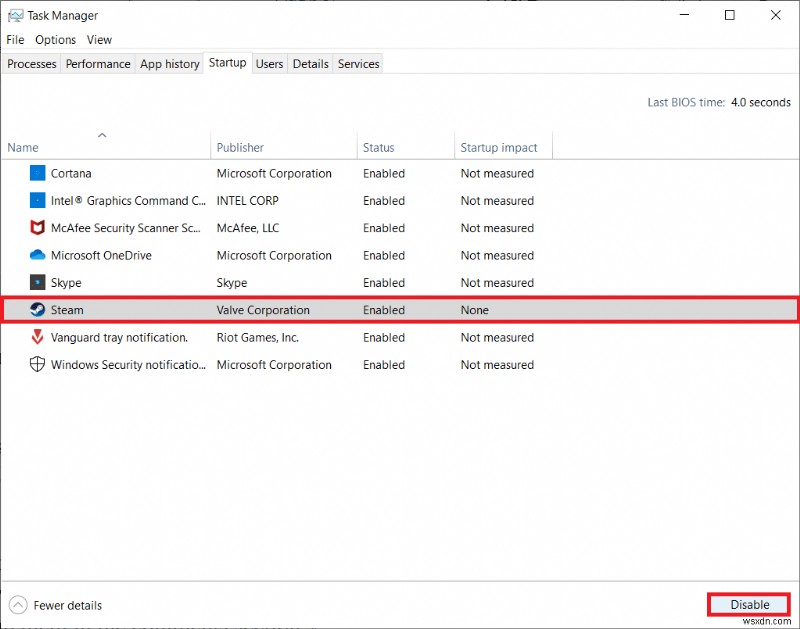This screenshot has height=629, width=800.
Task: Click the Enabled status in Cortana row
Action: point(384,173)
